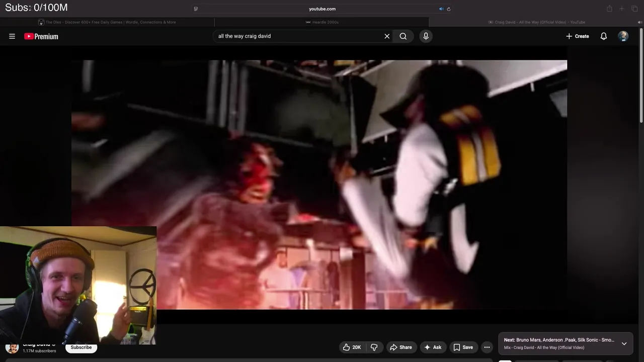Clear the search text with the X
644x362 pixels.
pos(387,36)
